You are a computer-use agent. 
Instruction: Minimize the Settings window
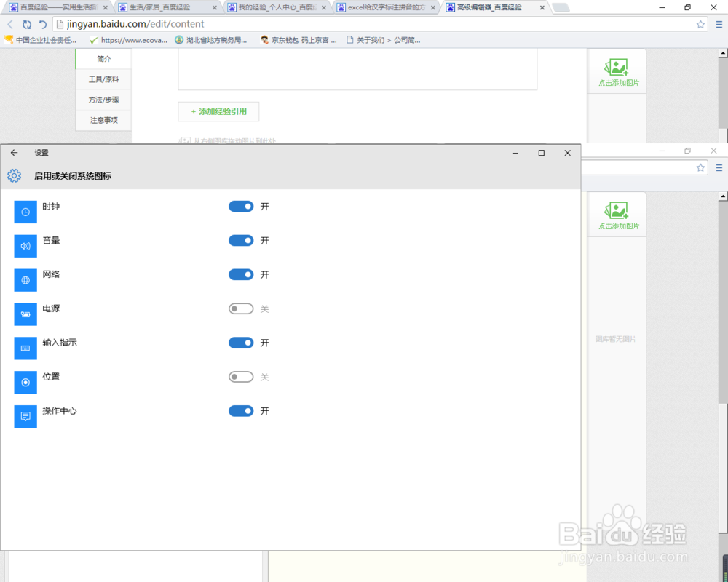(515, 153)
